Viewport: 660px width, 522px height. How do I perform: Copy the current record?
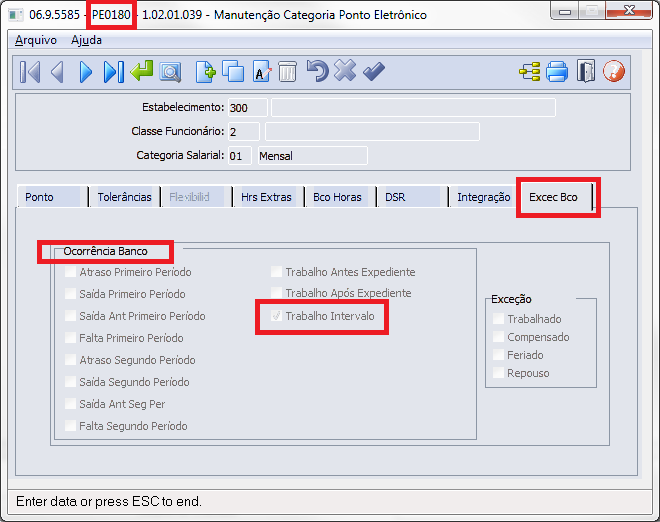click(x=233, y=71)
